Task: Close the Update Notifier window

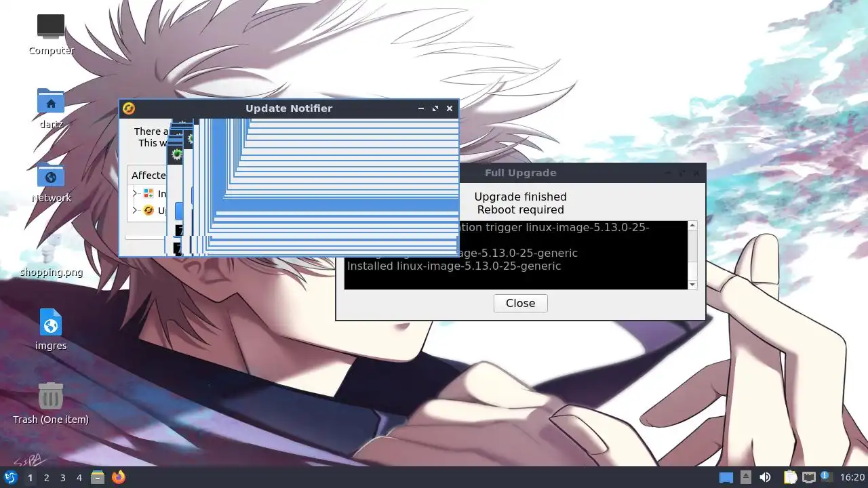Action: [x=450, y=108]
